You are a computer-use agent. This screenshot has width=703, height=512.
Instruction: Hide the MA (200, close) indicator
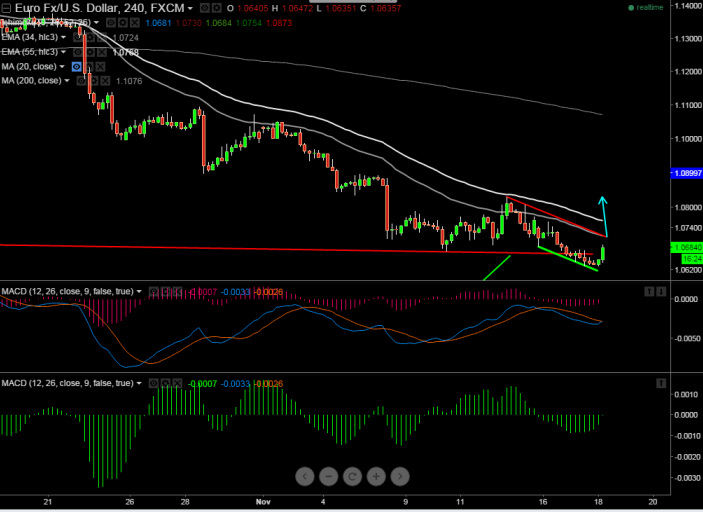pyautogui.click(x=81, y=81)
